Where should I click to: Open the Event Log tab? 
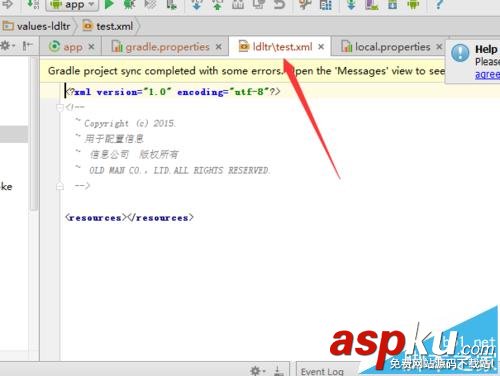[x=322, y=371]
